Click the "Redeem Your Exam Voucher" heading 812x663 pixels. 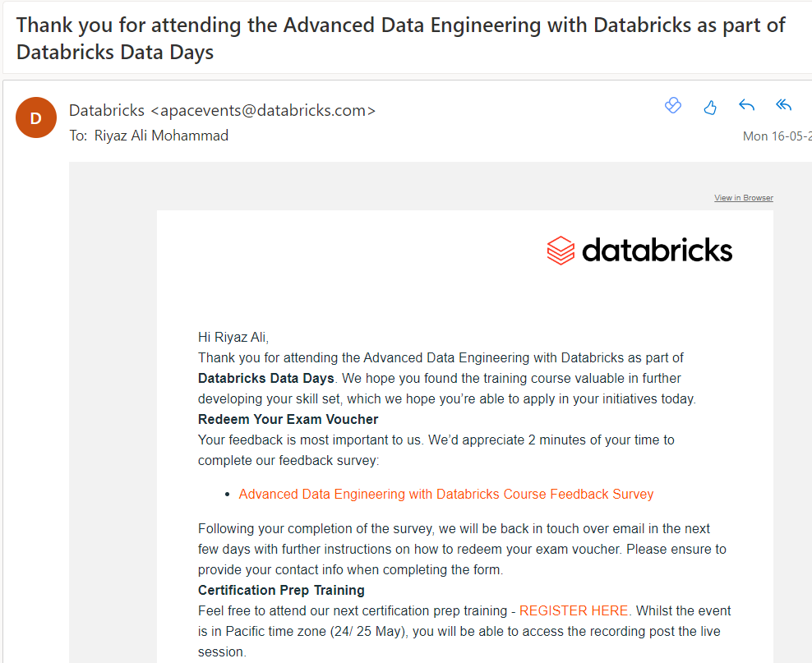tap(288, 419)
